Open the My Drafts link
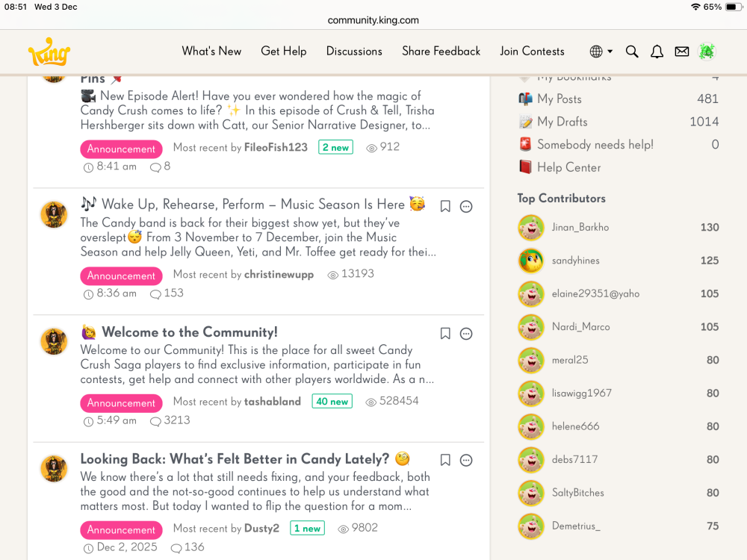Viewport: 747px width, 560px height. (x=562, y=122)
